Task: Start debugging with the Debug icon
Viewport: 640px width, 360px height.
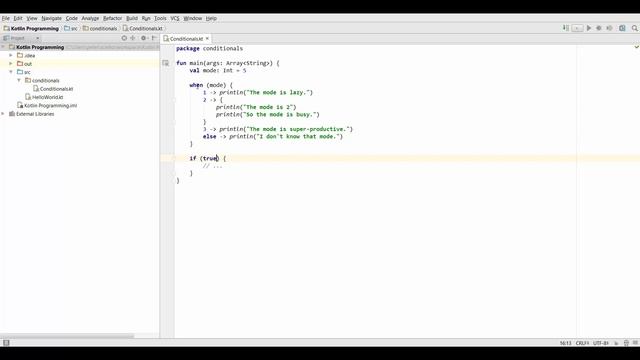Action: pyautogui.click(x=599, y=28)
